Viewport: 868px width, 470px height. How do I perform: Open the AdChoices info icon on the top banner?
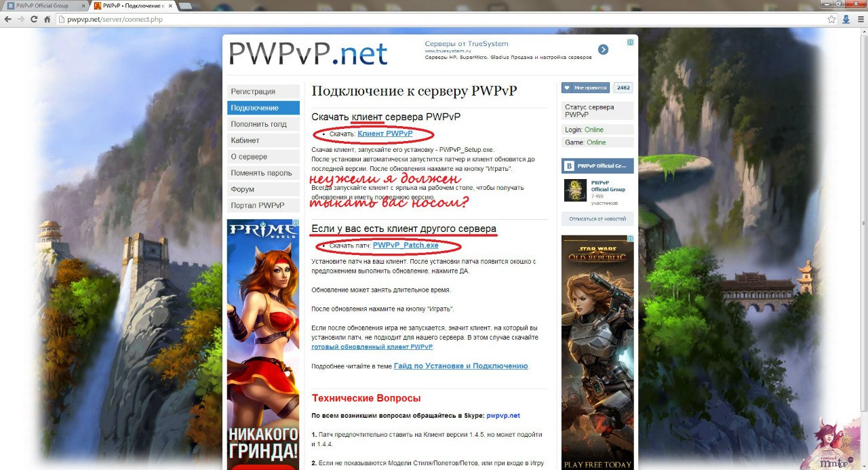click(630, 42)
